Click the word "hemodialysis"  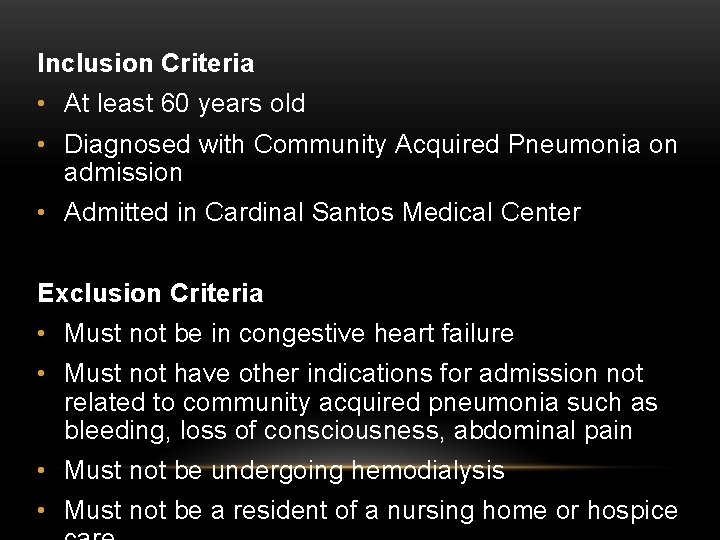(x=416, y=471)
